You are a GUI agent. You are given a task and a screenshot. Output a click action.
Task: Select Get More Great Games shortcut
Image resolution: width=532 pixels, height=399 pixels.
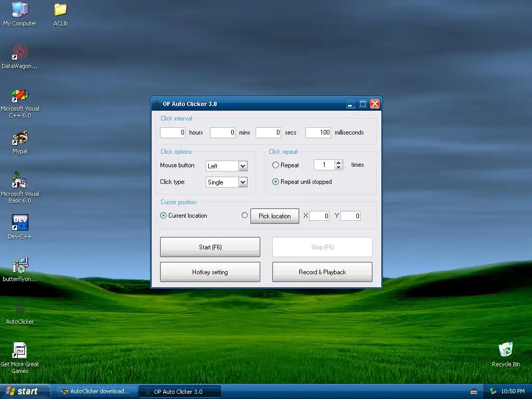[x=20, y=358]
